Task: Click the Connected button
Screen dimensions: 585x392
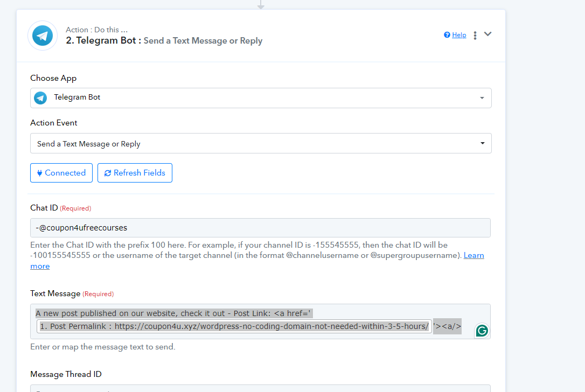Action: tap(61, 173)
